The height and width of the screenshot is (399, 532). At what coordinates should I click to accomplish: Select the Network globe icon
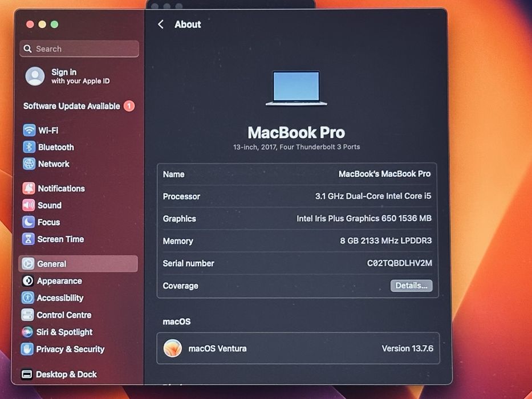pos(29,164)
